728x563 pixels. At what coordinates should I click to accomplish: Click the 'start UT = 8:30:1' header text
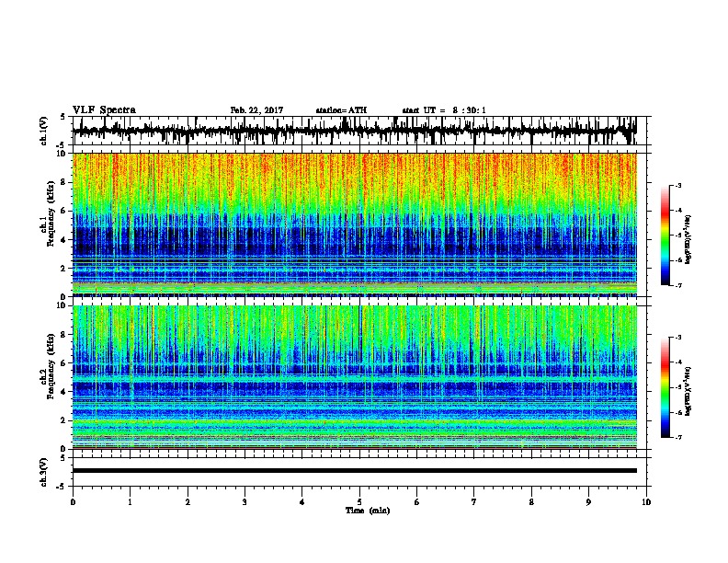[x=444, y=110]
